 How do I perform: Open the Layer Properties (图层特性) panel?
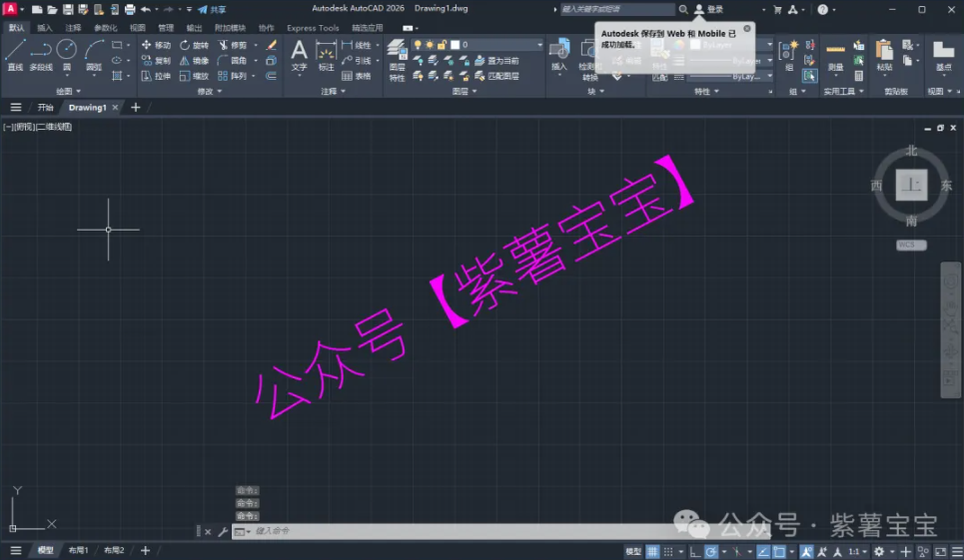pyautogui.click(x=397, y=58)
